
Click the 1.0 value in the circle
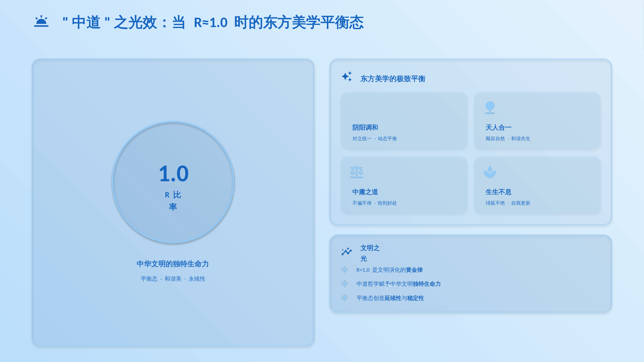[174, 173]
